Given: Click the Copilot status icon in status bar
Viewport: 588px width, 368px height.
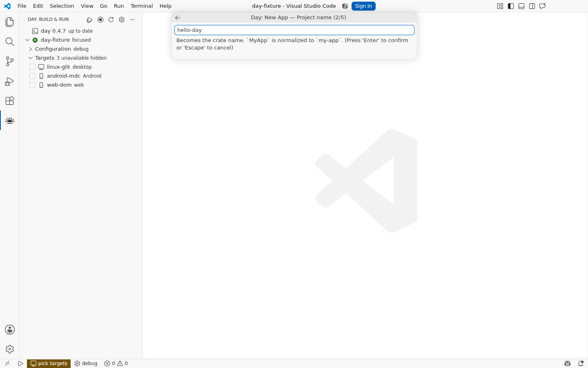Looking at the screenshot, I should click(x=568, y=364).
